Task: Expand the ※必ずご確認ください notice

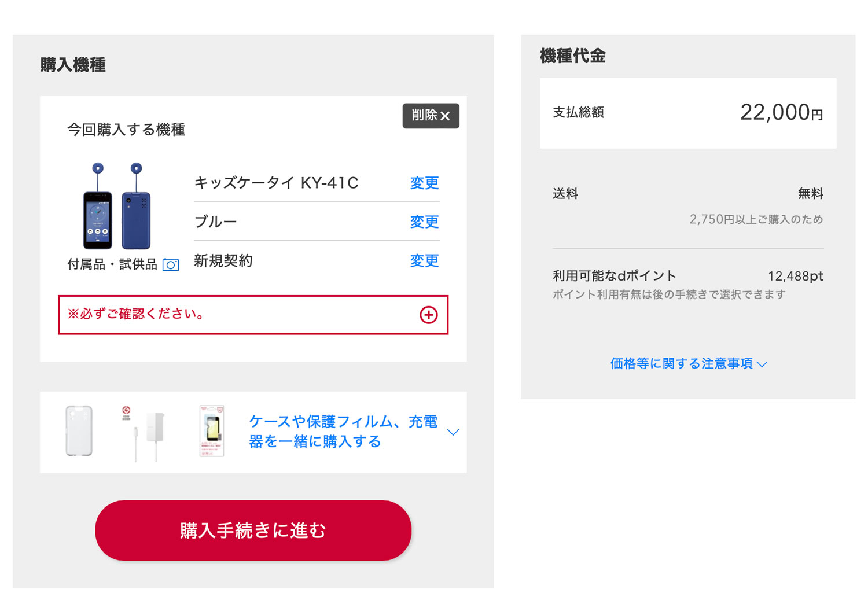Action: (x=253, y=315)
